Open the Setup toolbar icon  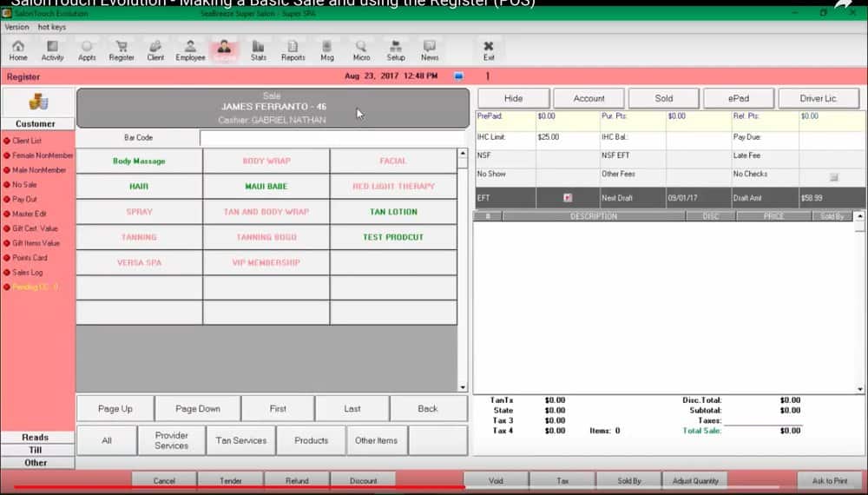(396, 49)
